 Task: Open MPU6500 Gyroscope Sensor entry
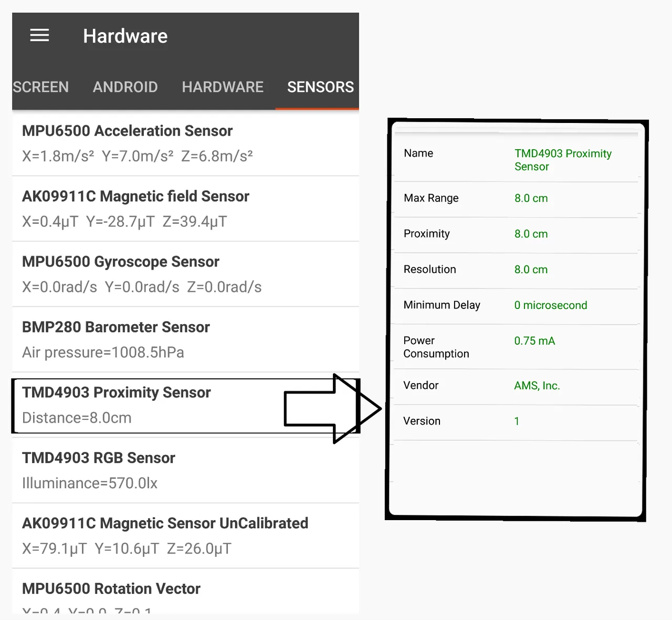tap(185, 274)
